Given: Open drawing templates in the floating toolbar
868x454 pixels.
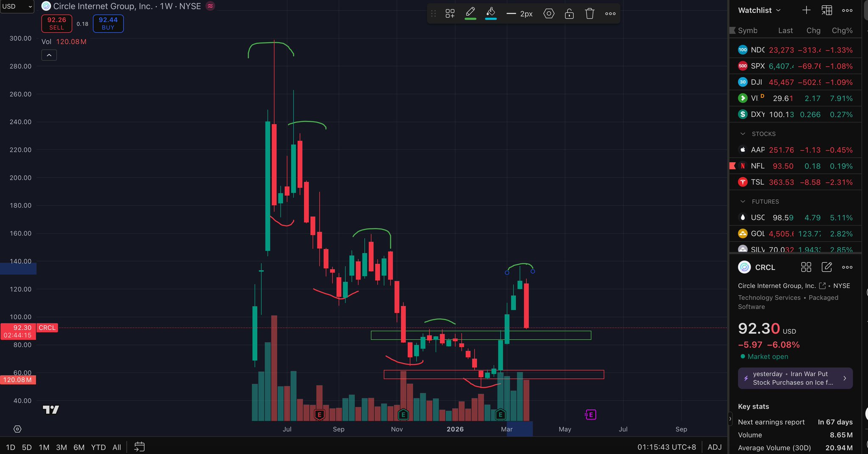Looking at the screenshot, I should (x=450, y=14).
